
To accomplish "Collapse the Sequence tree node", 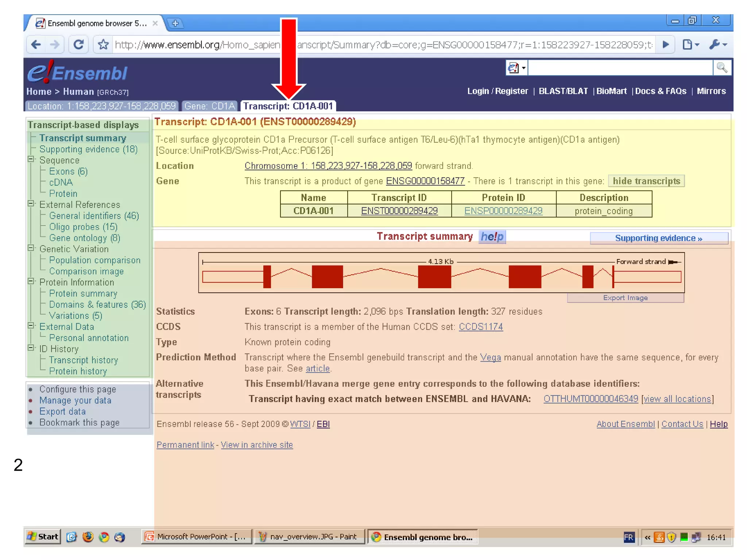I will pyautogui.click(x=31, y=159).
